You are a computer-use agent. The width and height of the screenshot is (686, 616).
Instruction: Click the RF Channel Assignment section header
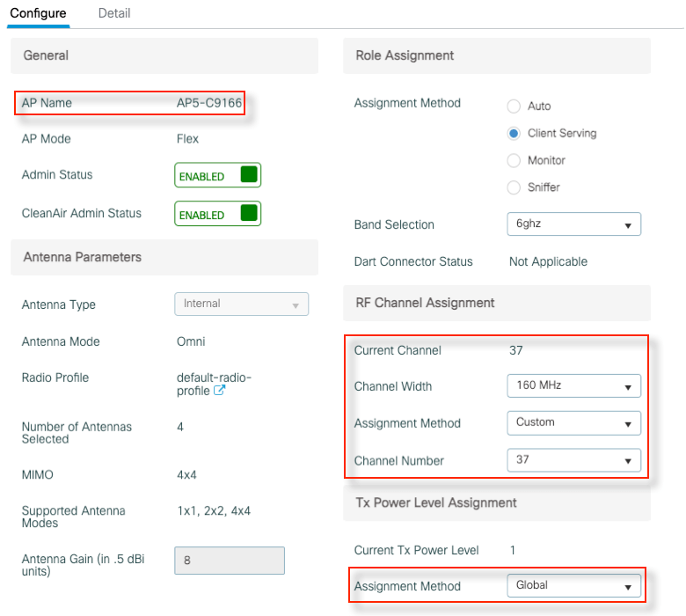(x=424, y=303)
